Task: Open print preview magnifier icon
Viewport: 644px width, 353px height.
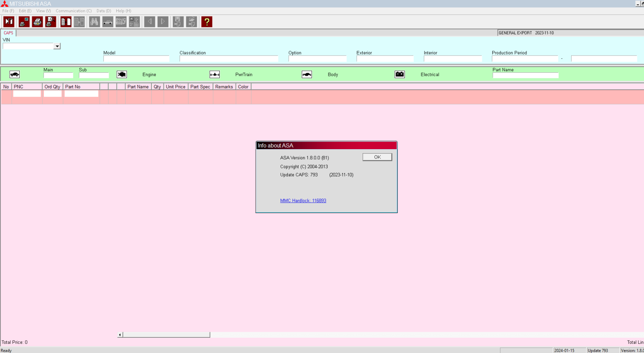Action: coord(51,22)
